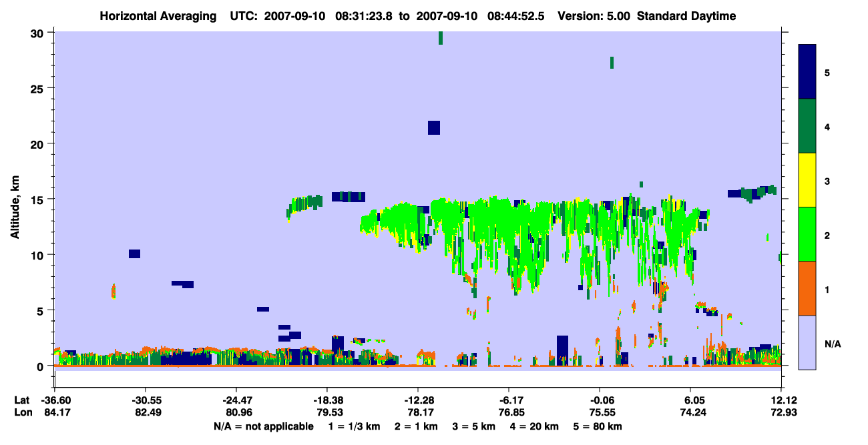Click 'Version: 5.00' in the title

(x=595, y=16)
